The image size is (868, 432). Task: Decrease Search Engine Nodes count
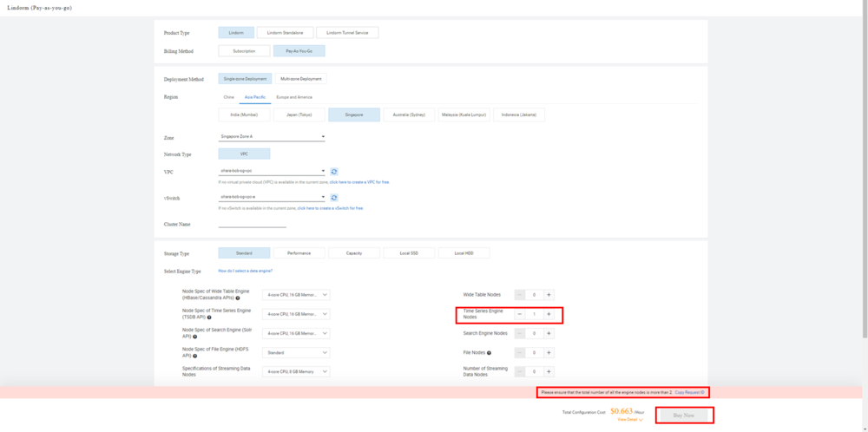tap(520, 333)
